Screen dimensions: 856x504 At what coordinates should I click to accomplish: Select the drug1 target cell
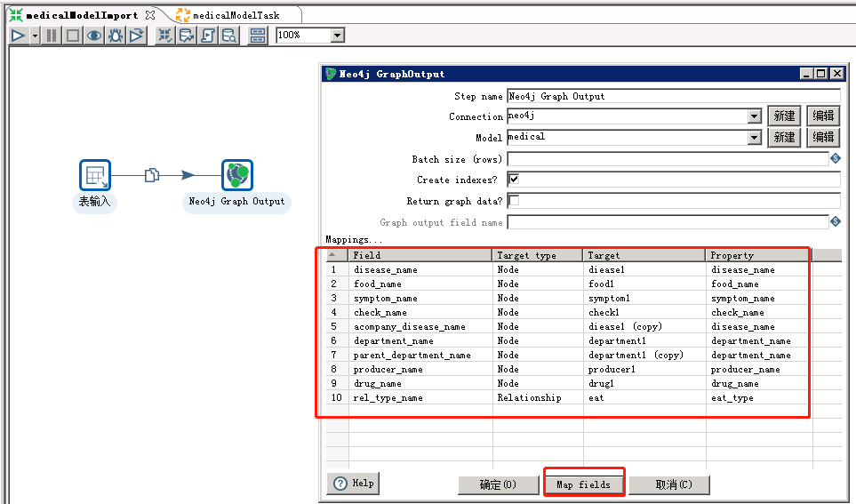tap(644, 383)
